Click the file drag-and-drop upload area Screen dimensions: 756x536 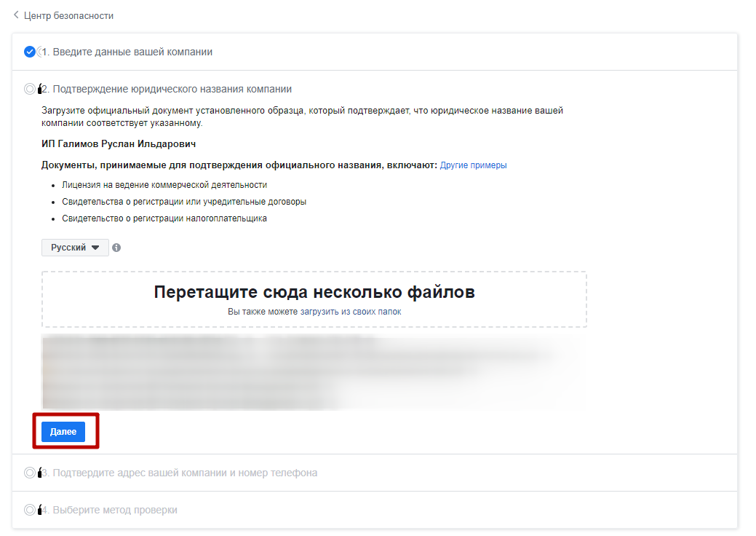[x=314, y=297]
